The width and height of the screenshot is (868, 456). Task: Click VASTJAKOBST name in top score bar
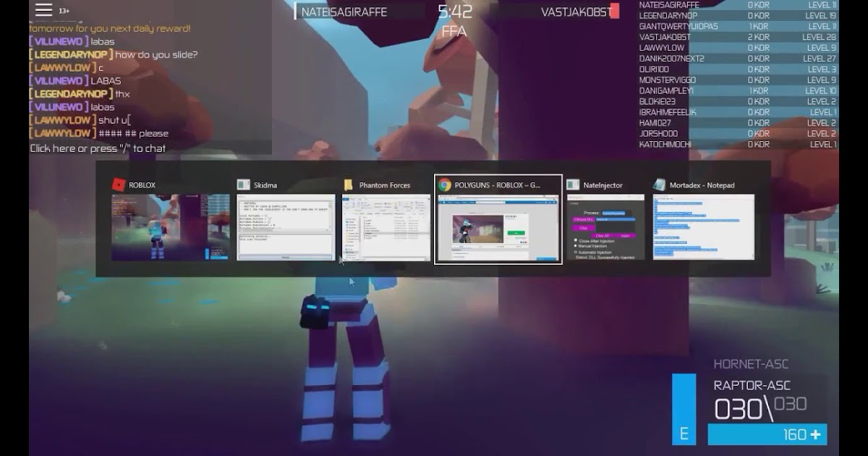tap(576, 12)
